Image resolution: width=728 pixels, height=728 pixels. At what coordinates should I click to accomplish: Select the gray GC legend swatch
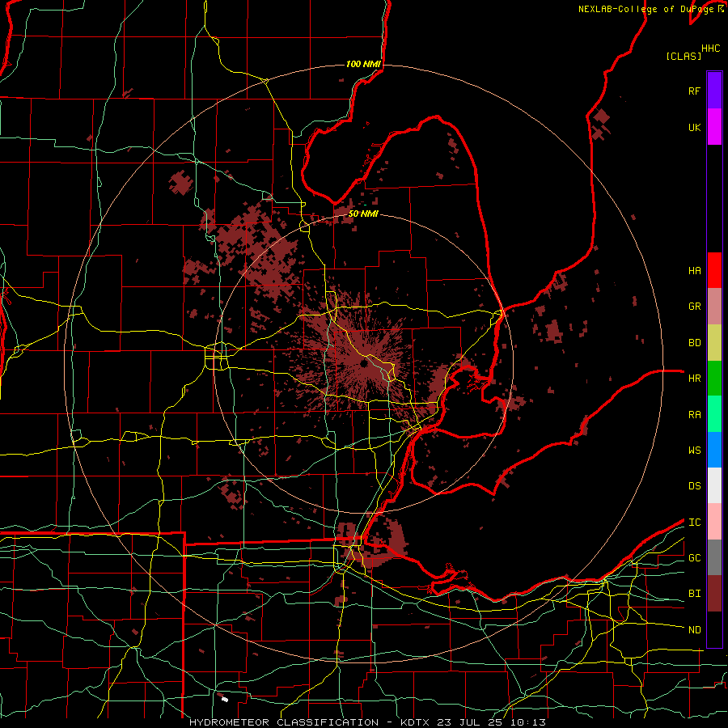[714, 557]
